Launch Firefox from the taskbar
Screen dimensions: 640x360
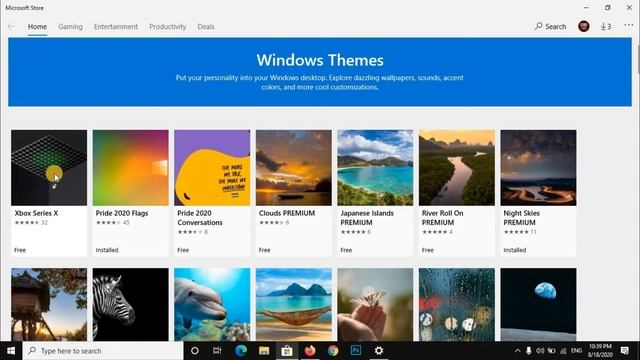(310, 351)
